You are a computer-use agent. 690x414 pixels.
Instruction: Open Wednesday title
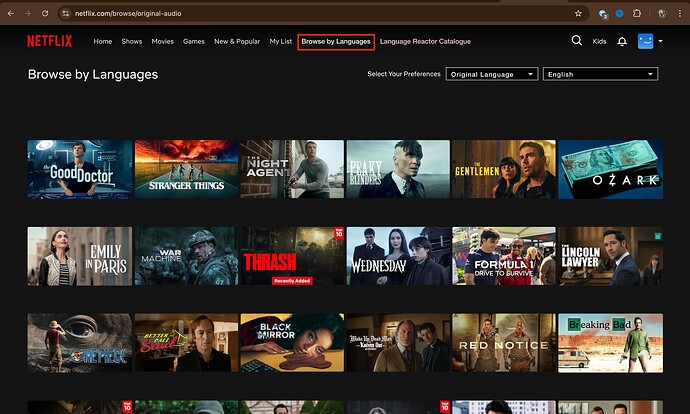tap(398, 256)
